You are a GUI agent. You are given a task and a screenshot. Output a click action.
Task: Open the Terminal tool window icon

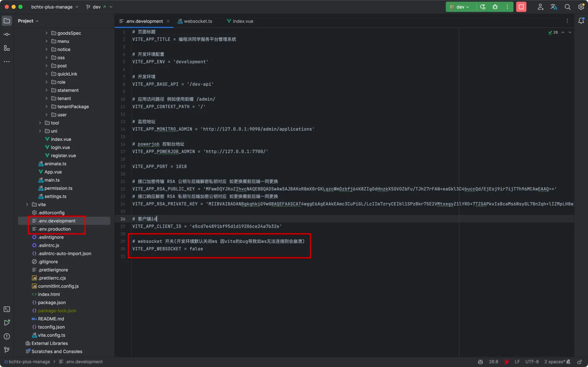(x=6, y=309)
